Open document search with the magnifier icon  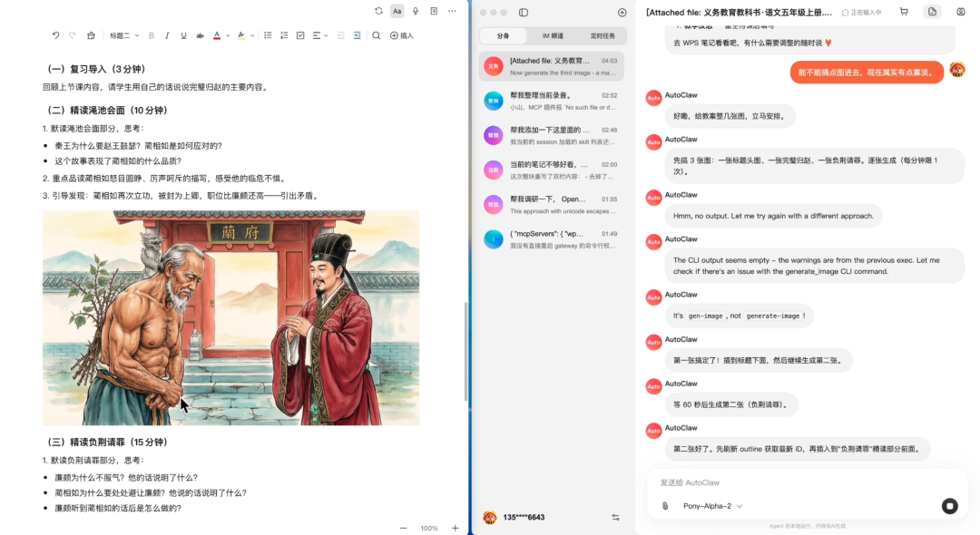coord(375,35)
